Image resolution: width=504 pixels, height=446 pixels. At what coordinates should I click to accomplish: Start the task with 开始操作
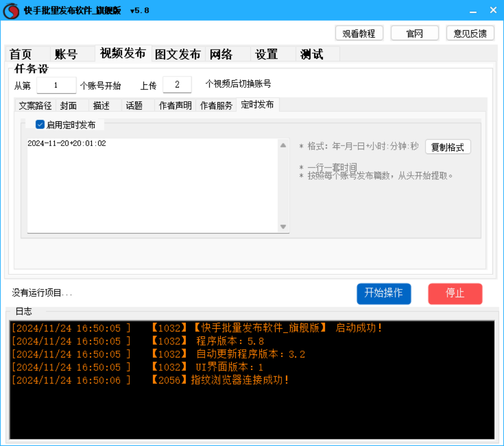pyautogui.click(x=384, y=293)
